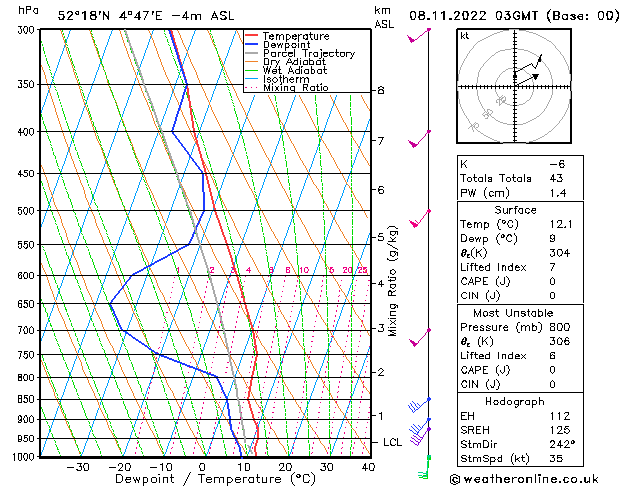Click the Surface CAPE (J) label
This screenshot has width=629, height=486.
tap(485, 281)
